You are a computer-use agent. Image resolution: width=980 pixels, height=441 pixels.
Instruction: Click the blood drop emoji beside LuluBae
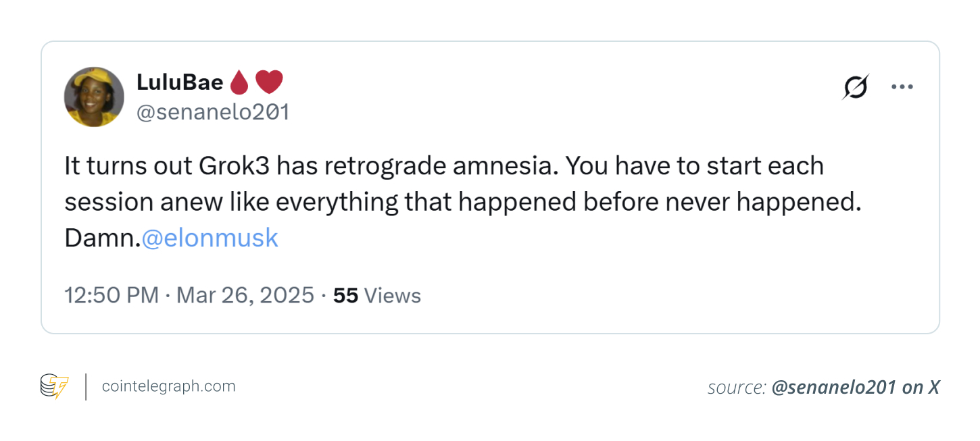[x=239, y=83]
